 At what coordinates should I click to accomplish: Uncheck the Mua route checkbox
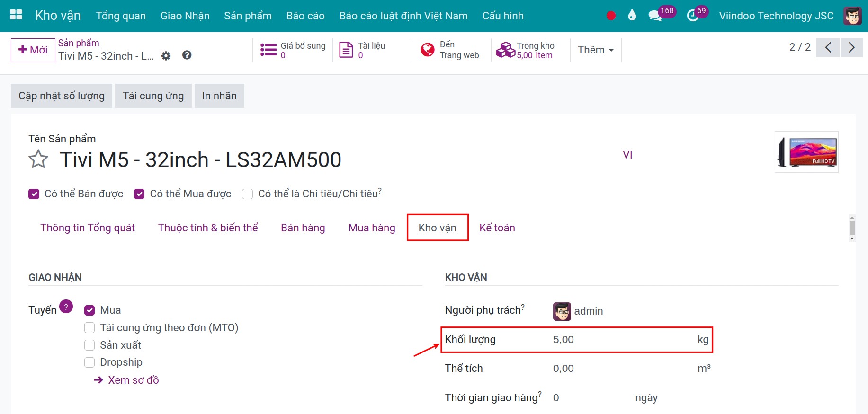pos(89,310)
